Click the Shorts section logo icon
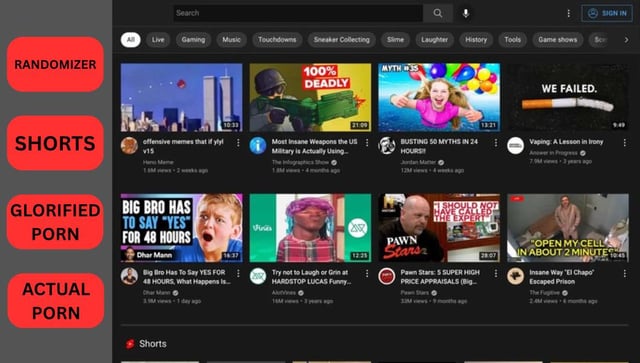640x363 pixels. pos(130,344)
